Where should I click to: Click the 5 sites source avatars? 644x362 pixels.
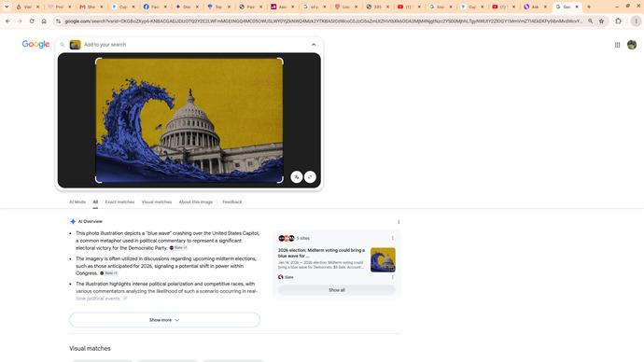287,238
